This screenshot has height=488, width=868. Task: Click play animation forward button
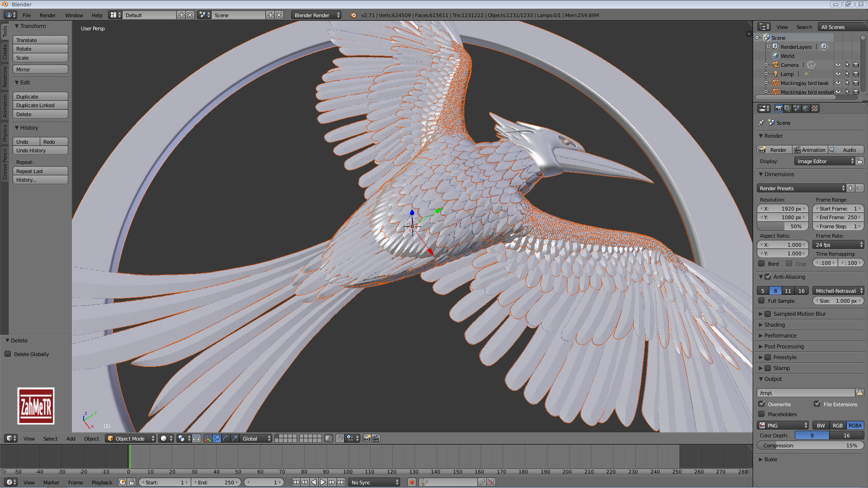[323, 482]
